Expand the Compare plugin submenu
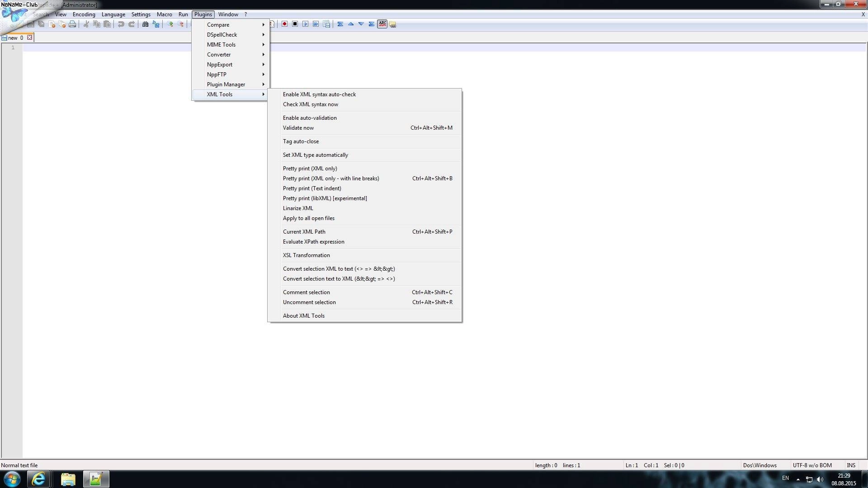This screenshot has width=868, height=488. pos(231,25)
